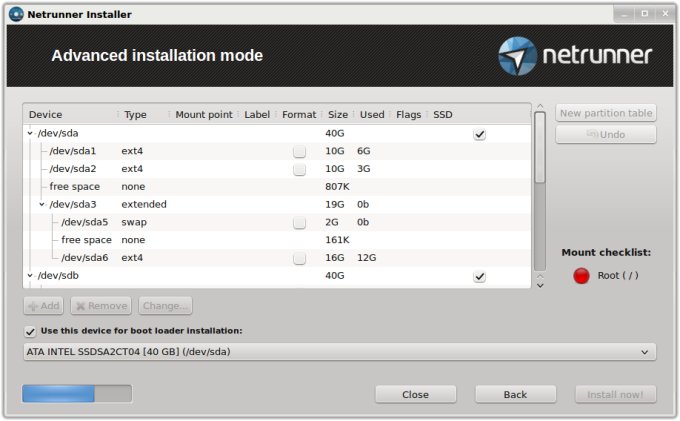Click the Add partition button
This screenshot has height=421, width=680.
pos(44,306)
